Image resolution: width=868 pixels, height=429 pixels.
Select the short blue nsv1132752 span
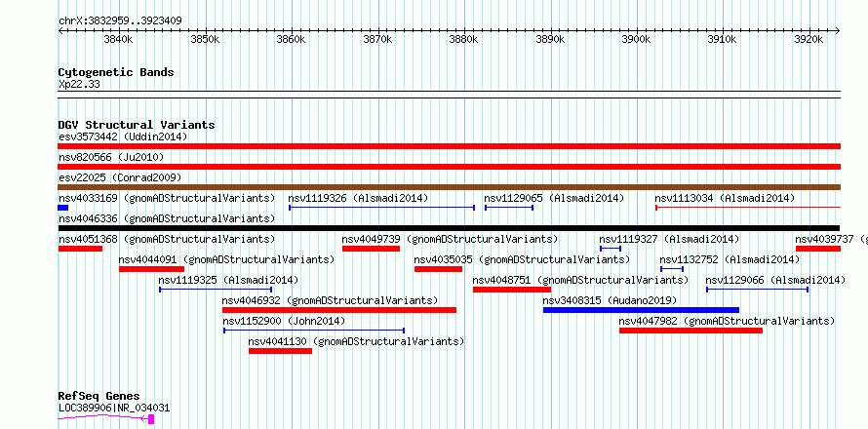pos(672,269)
